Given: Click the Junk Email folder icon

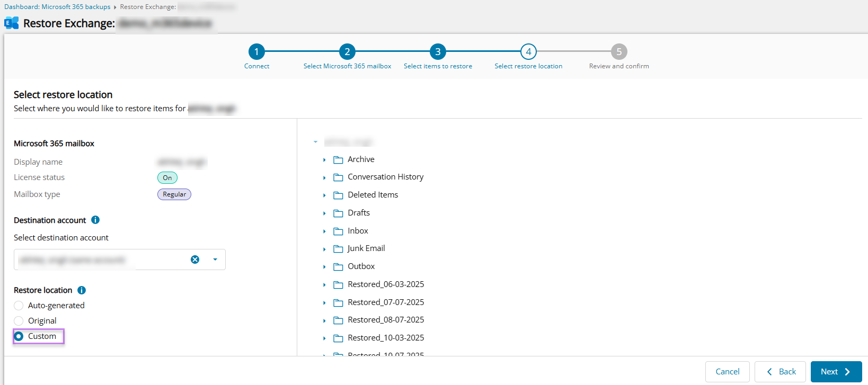Looking at the screenshot, I should tap(338, 249).
